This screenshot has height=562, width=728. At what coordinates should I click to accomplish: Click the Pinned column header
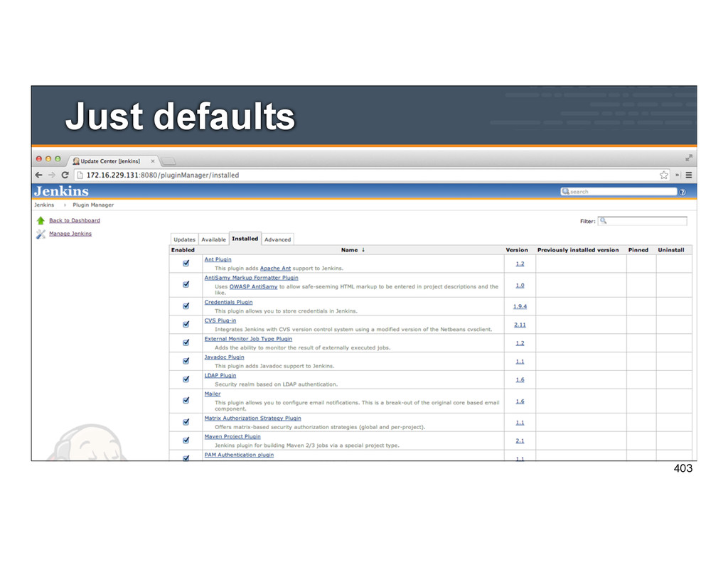(x=638, y=249)
